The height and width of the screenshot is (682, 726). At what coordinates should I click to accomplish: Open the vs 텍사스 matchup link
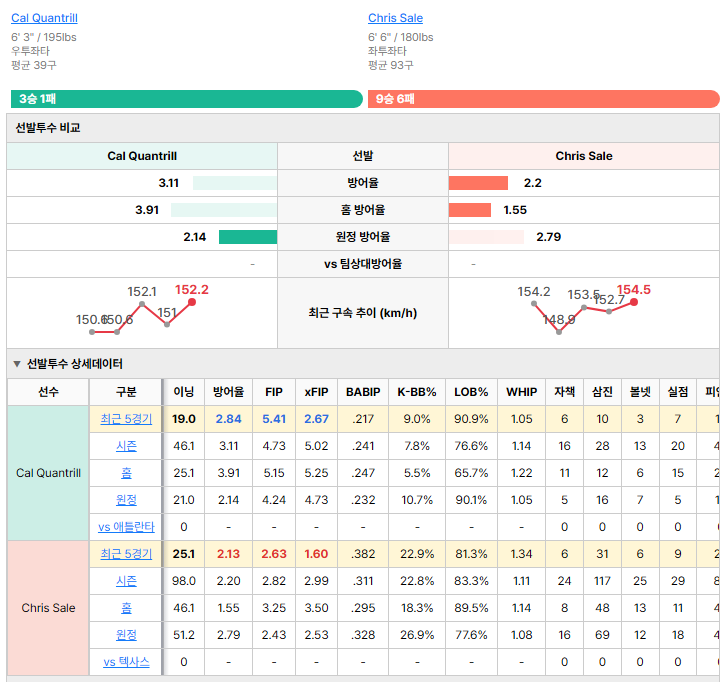point(126,662)
